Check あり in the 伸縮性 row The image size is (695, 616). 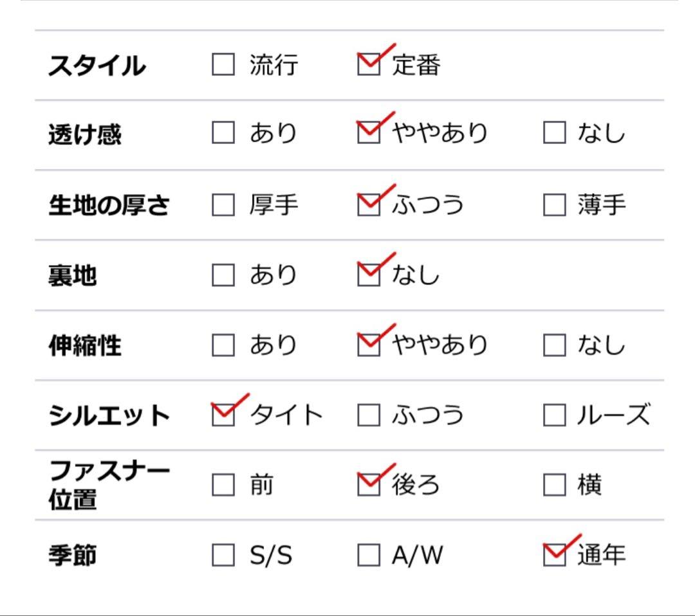coord(223,345)
